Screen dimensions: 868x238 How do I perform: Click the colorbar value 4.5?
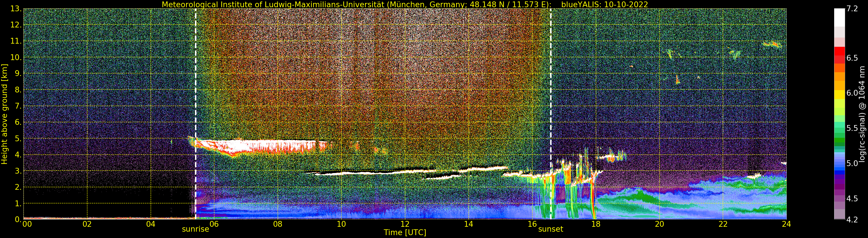pyautogui.click(x=852, y=199)
